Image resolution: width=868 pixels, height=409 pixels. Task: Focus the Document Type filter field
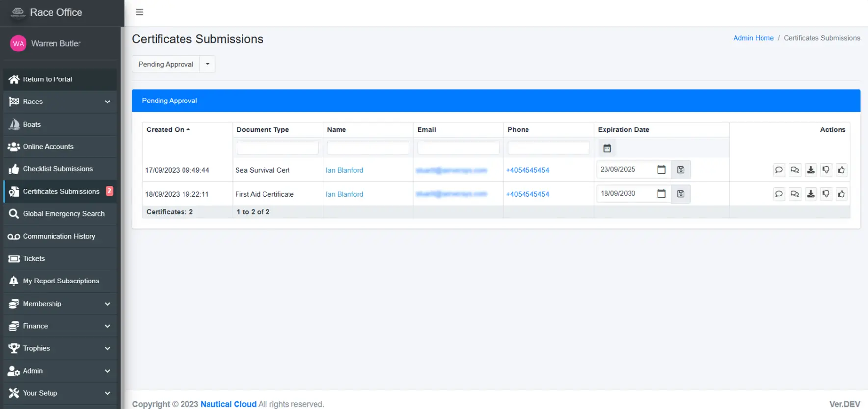tap(278, 148)
